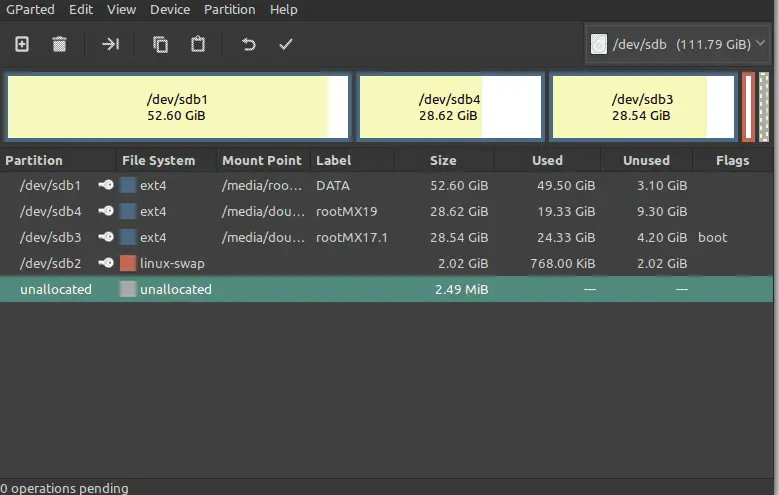Click the gray unallocated color swatch

coord(128,289)
